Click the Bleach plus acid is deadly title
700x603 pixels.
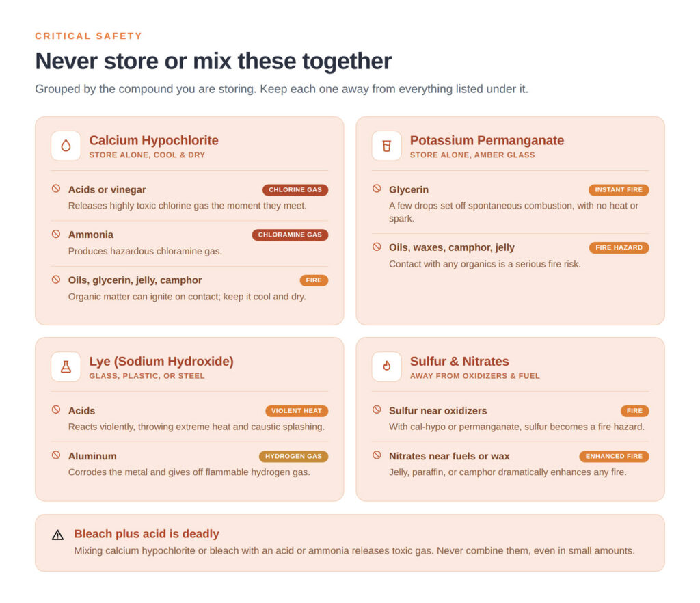coord(146,534)
